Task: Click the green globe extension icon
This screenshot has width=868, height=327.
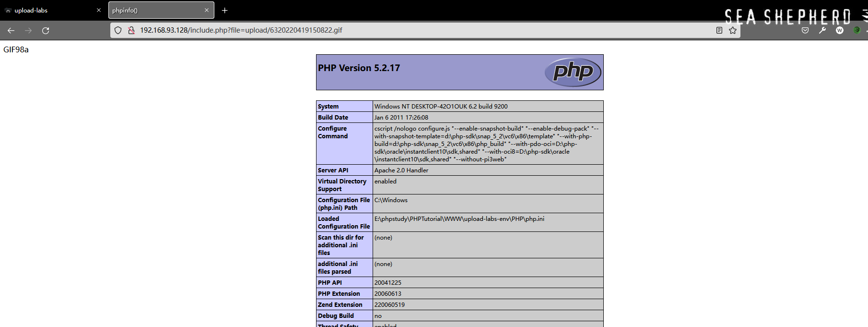Action: point(857,30)
